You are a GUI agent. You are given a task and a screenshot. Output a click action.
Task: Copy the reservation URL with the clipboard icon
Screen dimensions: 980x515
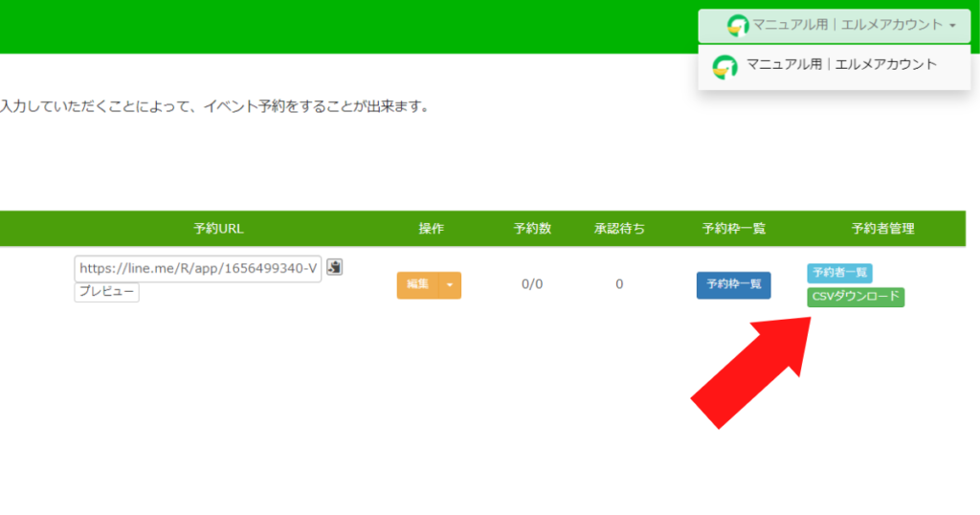point(334,267)
